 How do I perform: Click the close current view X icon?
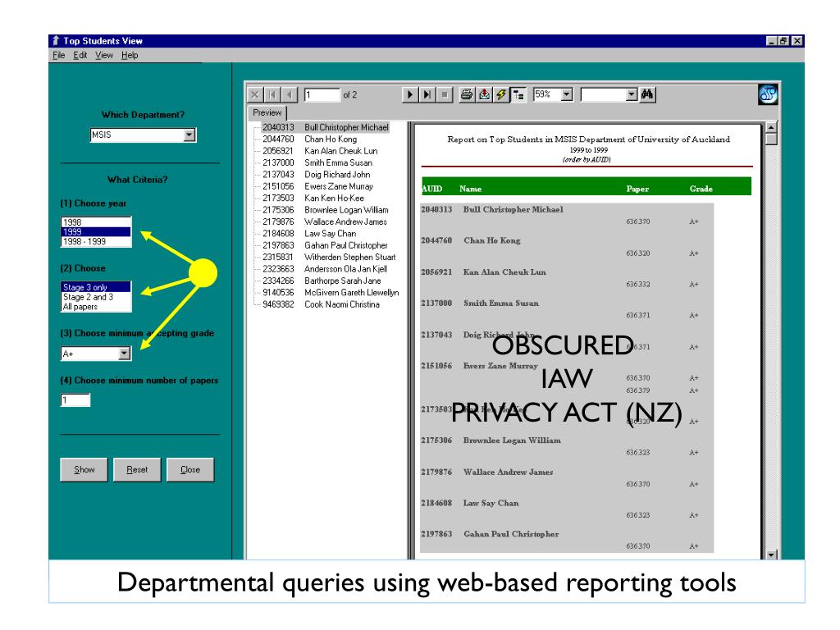click(x=255, y=95)
